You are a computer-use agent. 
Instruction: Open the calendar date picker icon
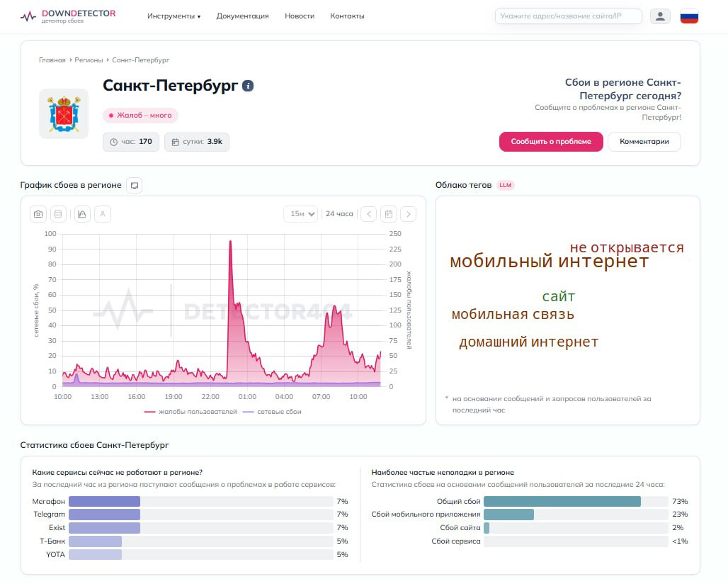tap(389, 214)
